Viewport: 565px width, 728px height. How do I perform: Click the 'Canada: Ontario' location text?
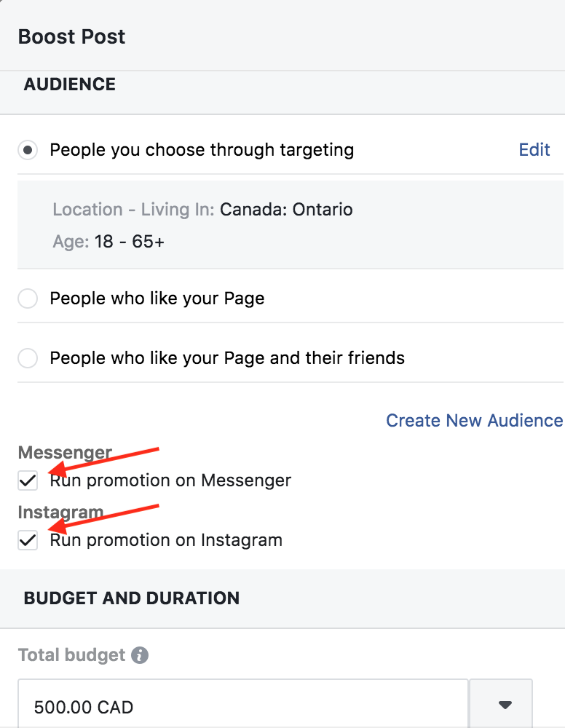pos(286,210)
